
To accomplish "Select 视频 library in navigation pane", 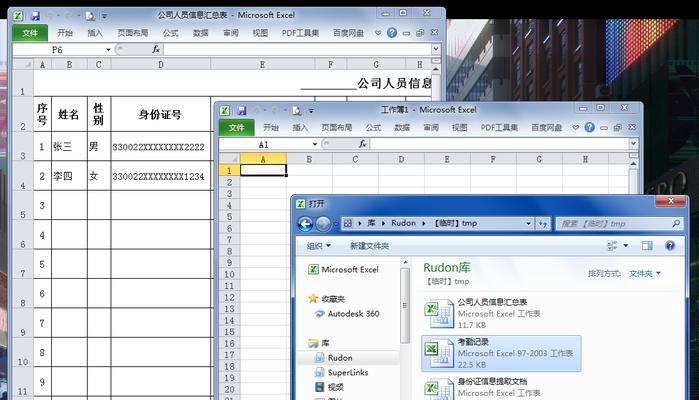I will pyautogui.click(x=329, y=387).
